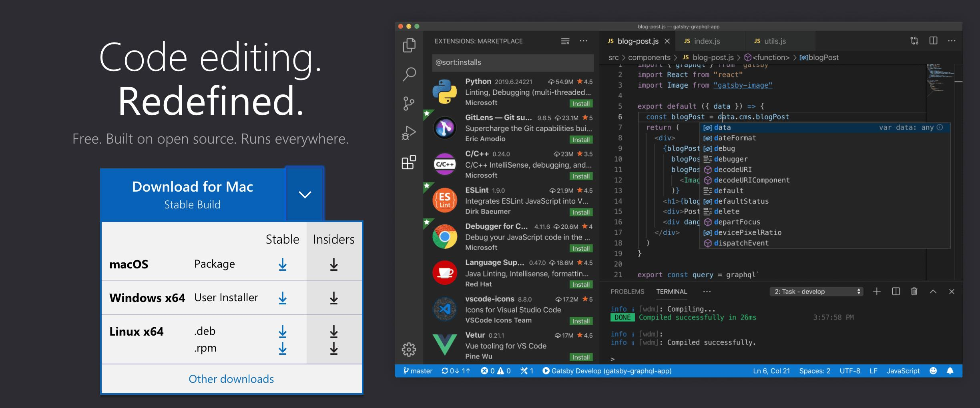Open the Explorer files icon in activity bar
This screenshot has width=980, height=408.
pyautogui.click(x=409, y=45)
